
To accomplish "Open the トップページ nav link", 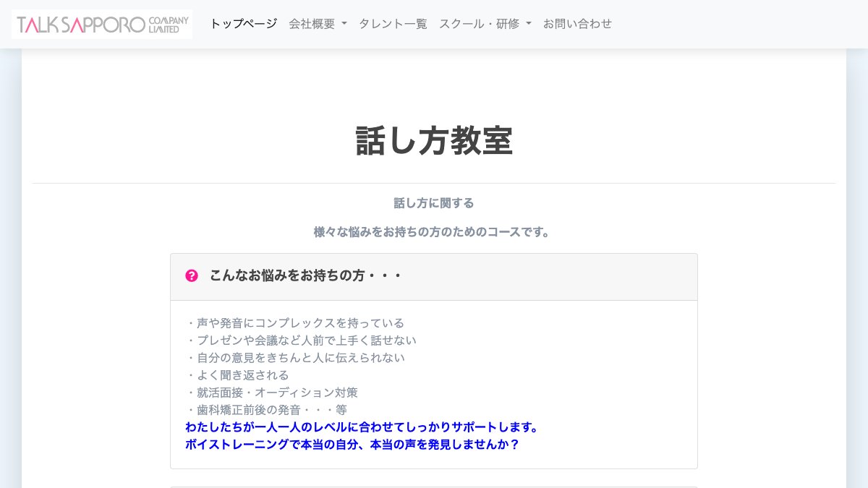I will click(x=243, y=24).
